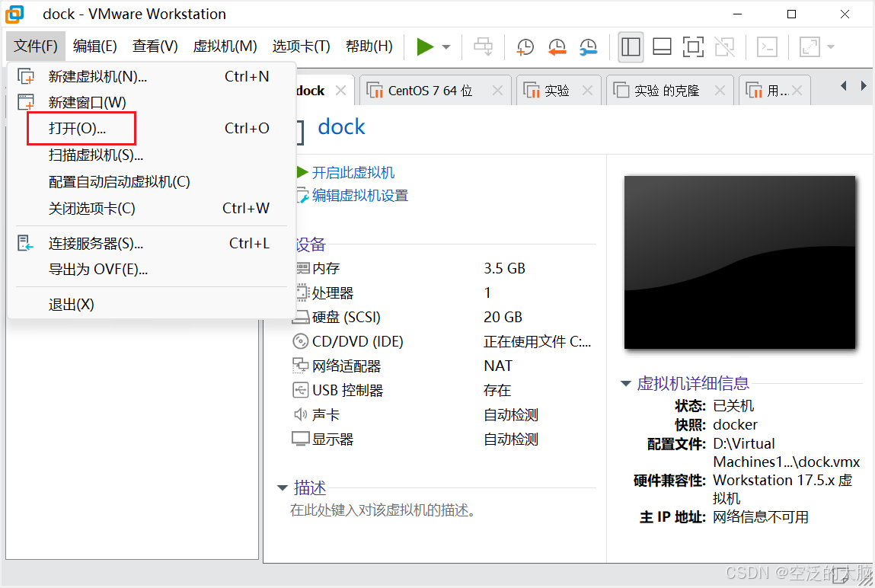The height and width of the screenshot is (588, 875).
Task: Click the green Power On play button
Action: pos(425,47)
